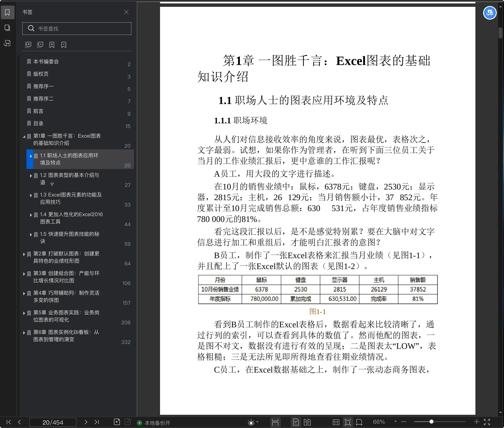Image resolution: width=504 pixels, height=428 pixels.
Task: Select bookmark 1.5 快速提升图表技能的秘诀
Action: (70, 237)
